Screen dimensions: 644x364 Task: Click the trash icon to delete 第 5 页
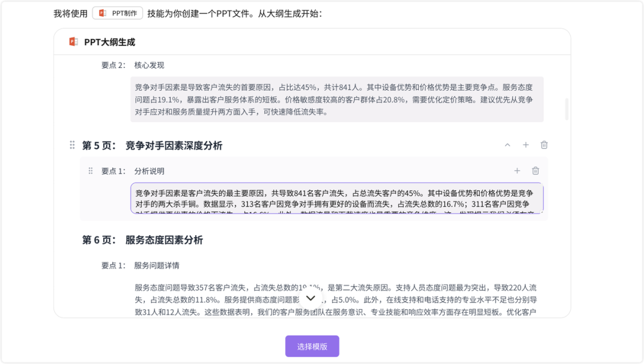point(543,144)
